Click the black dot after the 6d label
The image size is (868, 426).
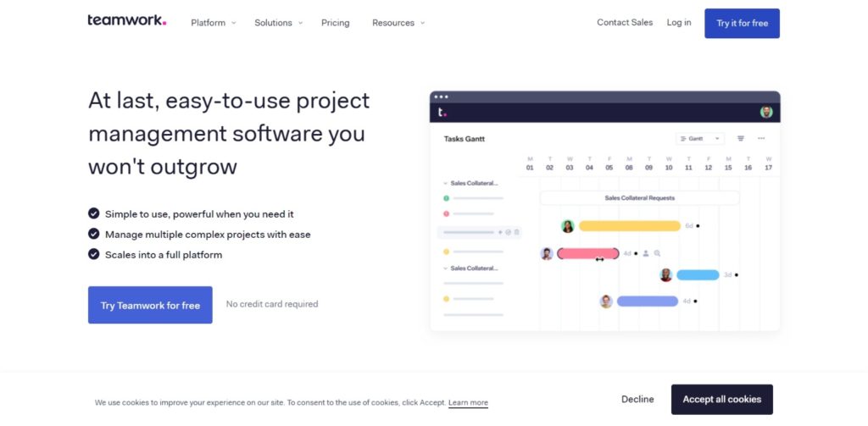(698, 226)
